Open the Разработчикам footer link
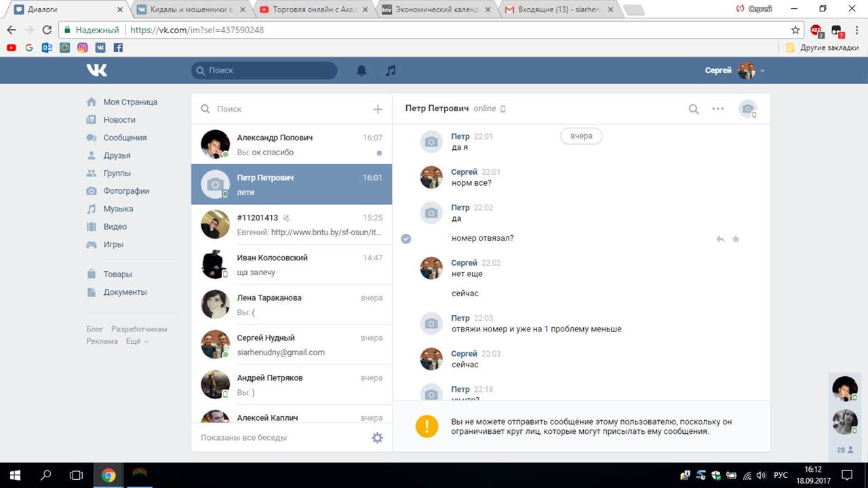The height and width of the screenshot is (488, 868). tap(139, 329)
